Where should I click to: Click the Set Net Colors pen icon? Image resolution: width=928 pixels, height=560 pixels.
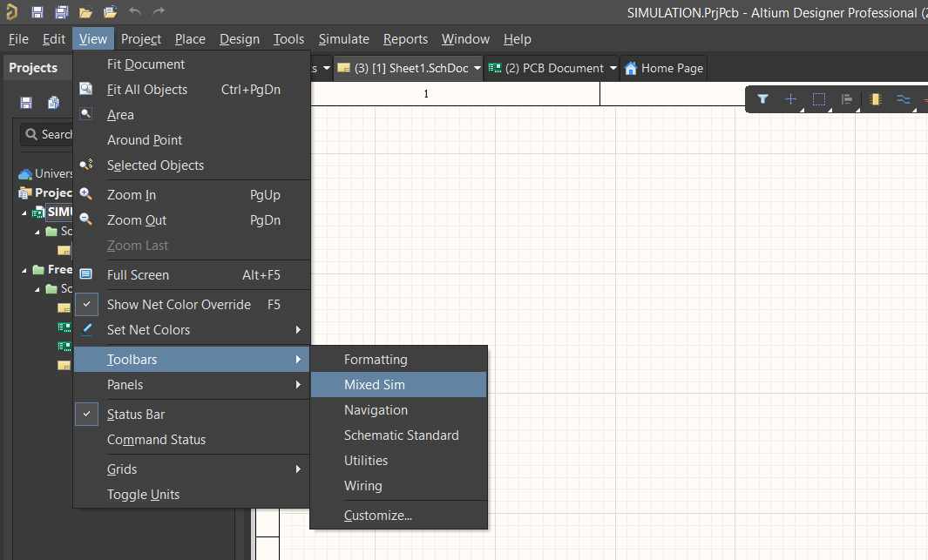pyautogui.click(x=86, y=329)
